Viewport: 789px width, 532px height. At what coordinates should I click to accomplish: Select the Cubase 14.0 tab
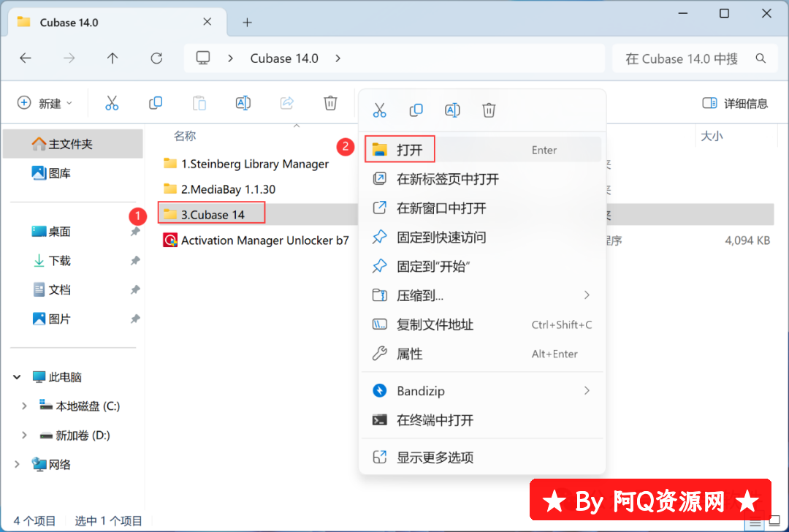[x=117, y=22]
